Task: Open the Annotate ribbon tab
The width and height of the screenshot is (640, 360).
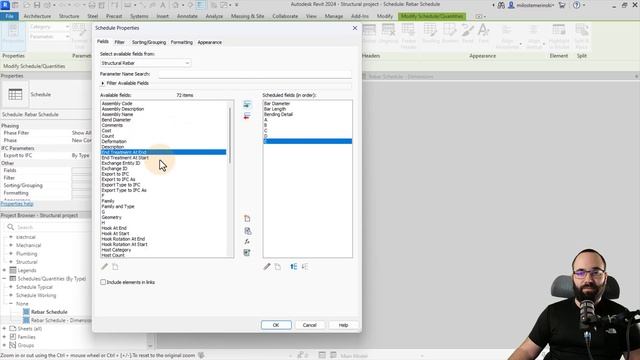Action: point(187,16)
